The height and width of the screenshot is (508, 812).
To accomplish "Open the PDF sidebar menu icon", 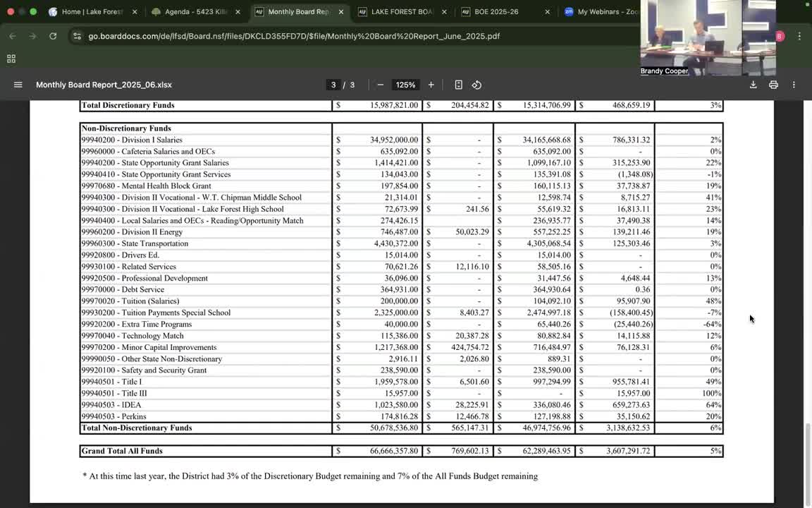I will coord(18,85).
